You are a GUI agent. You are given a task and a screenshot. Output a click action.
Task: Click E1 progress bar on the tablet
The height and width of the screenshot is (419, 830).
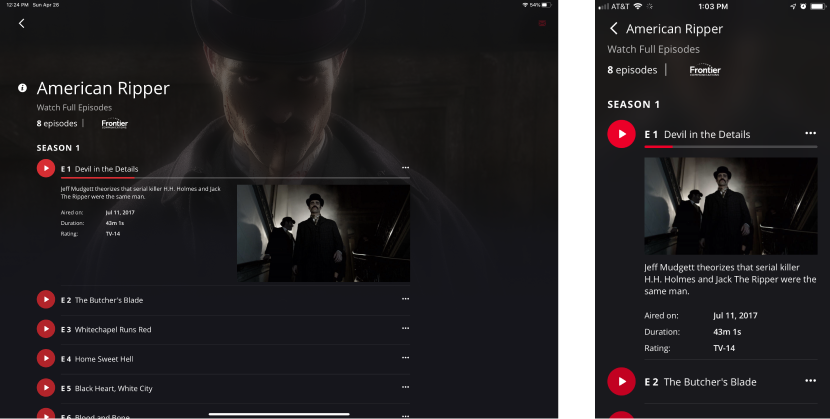pyautogui.click(x=235, y=178)
